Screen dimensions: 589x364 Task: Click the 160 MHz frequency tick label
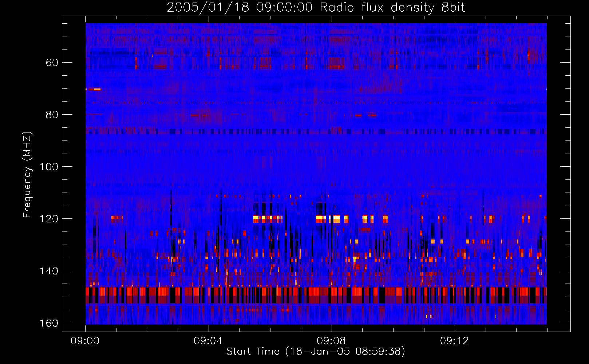[x=49, y=323]
